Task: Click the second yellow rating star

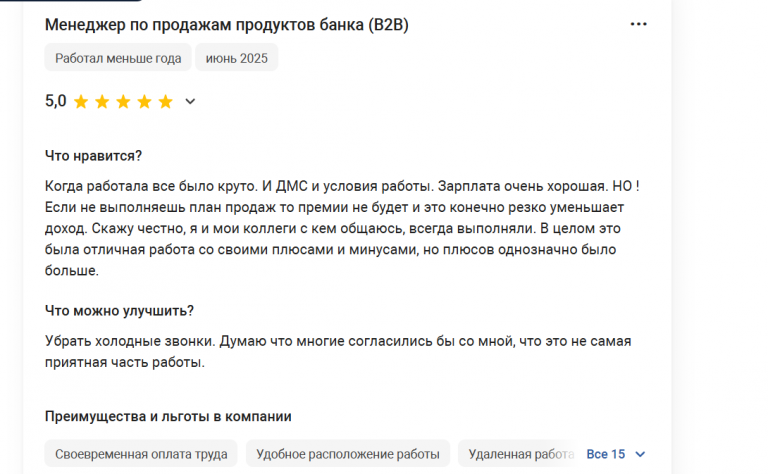Action: (102, 102)
